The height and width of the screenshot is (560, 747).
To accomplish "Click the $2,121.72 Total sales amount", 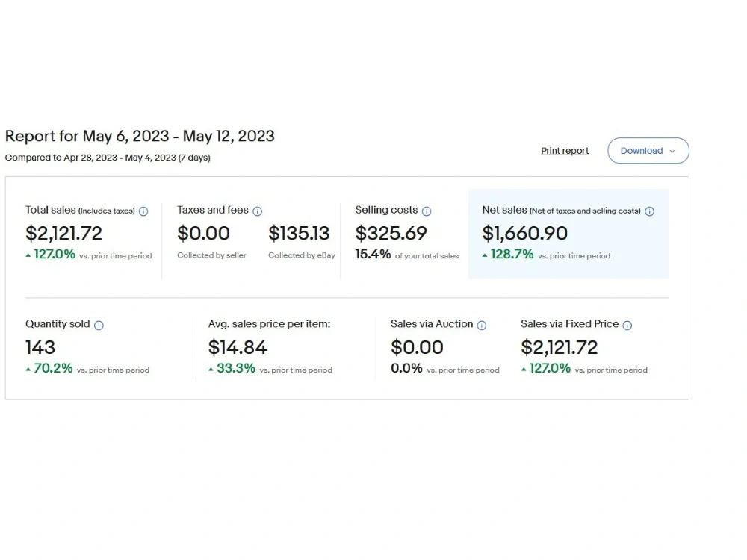I will pos(63,233).
